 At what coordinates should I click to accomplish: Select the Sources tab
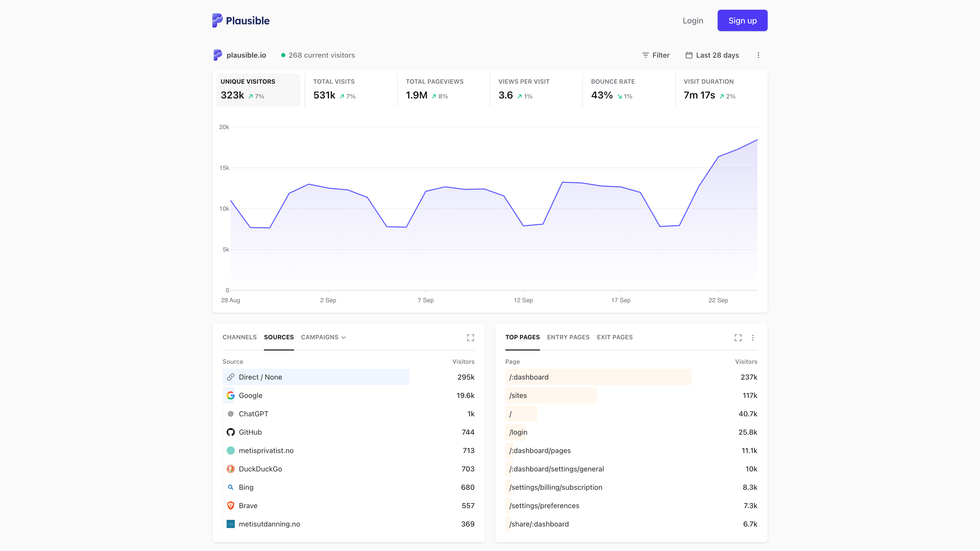coord(279,337)
